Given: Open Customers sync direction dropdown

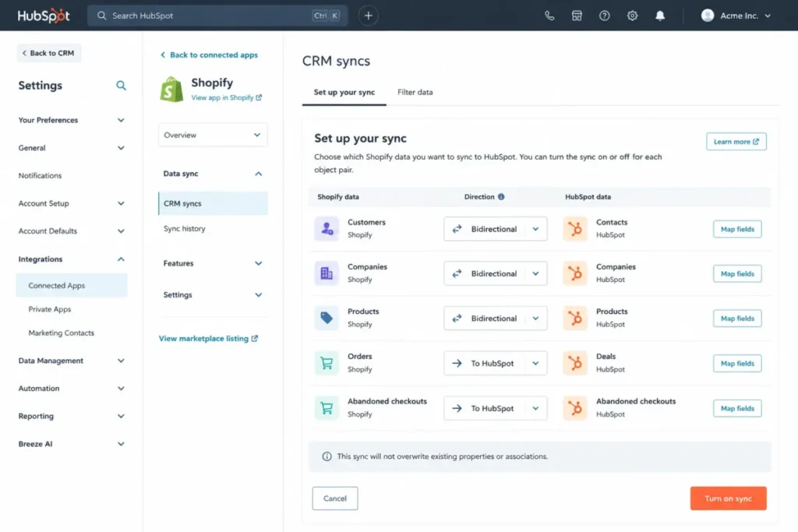Looking at the screenshot, I should click(496, 229).
